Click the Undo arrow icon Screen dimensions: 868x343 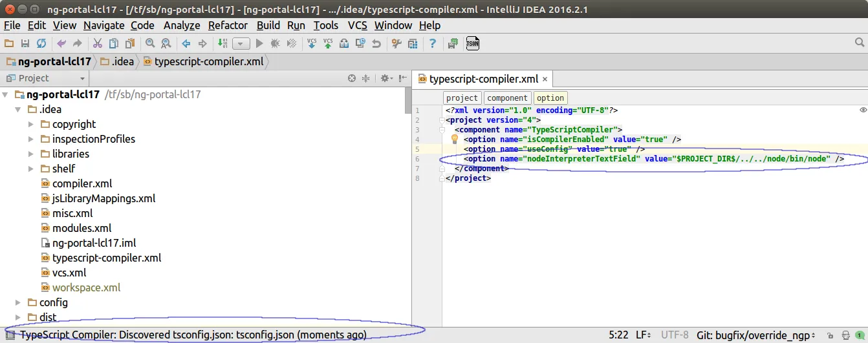(61, 43)
